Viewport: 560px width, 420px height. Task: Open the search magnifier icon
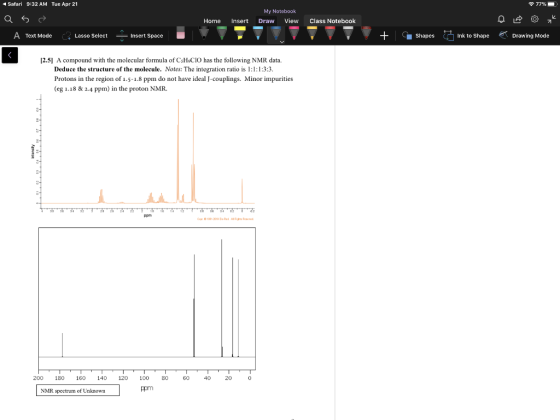[8, 19]
